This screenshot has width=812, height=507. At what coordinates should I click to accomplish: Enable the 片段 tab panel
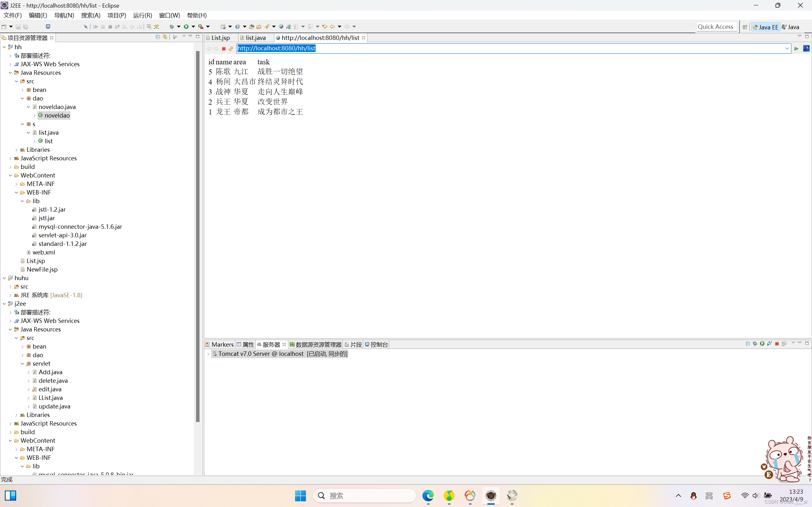(x=356, y=344)
